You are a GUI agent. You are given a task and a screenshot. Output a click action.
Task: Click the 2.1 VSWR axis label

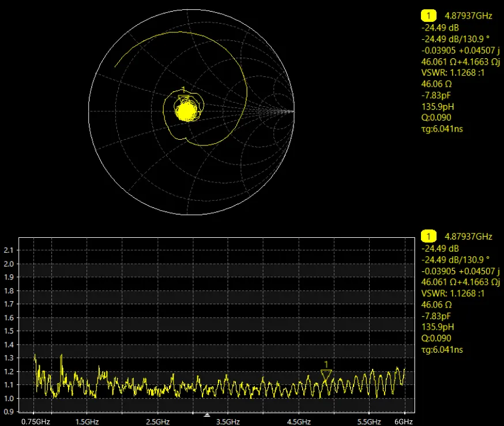click(x=9, y=251)
